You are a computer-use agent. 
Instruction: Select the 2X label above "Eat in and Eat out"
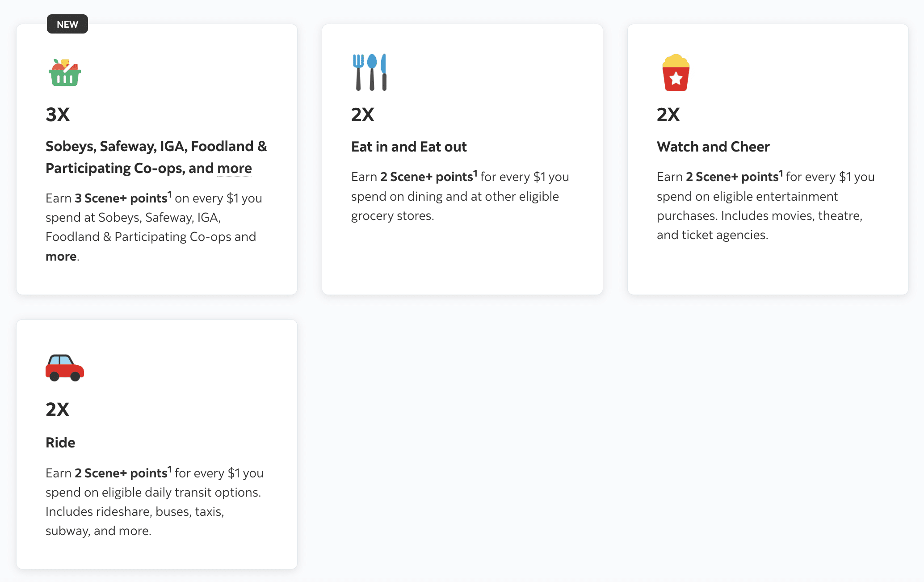tap(363, 114)
